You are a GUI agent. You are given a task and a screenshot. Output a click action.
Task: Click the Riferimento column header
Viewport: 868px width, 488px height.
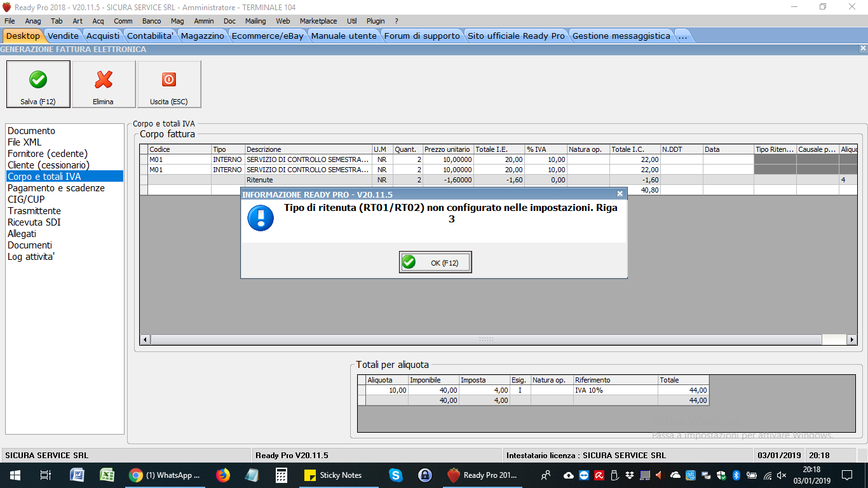tap(616, 380)
